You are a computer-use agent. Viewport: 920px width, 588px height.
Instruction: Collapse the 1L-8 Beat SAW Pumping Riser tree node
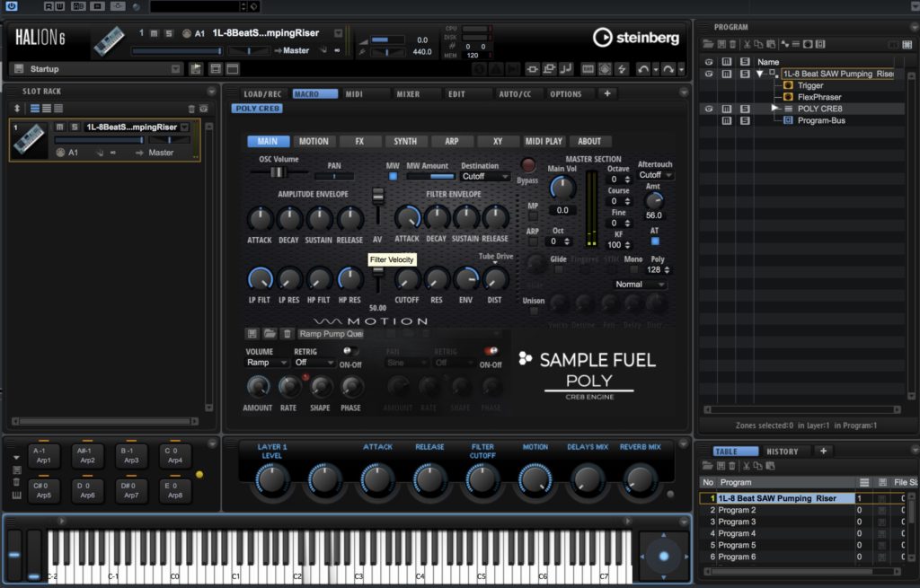[760, 74]
